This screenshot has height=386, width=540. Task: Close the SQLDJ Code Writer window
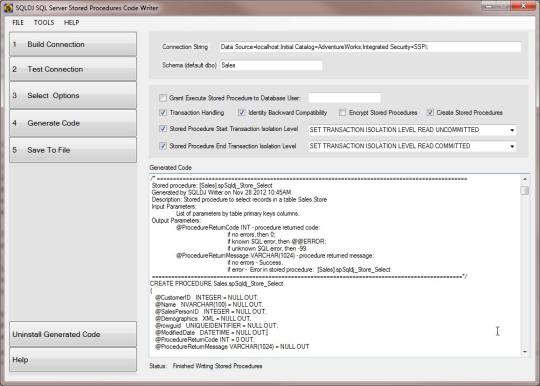pos(523,6)
